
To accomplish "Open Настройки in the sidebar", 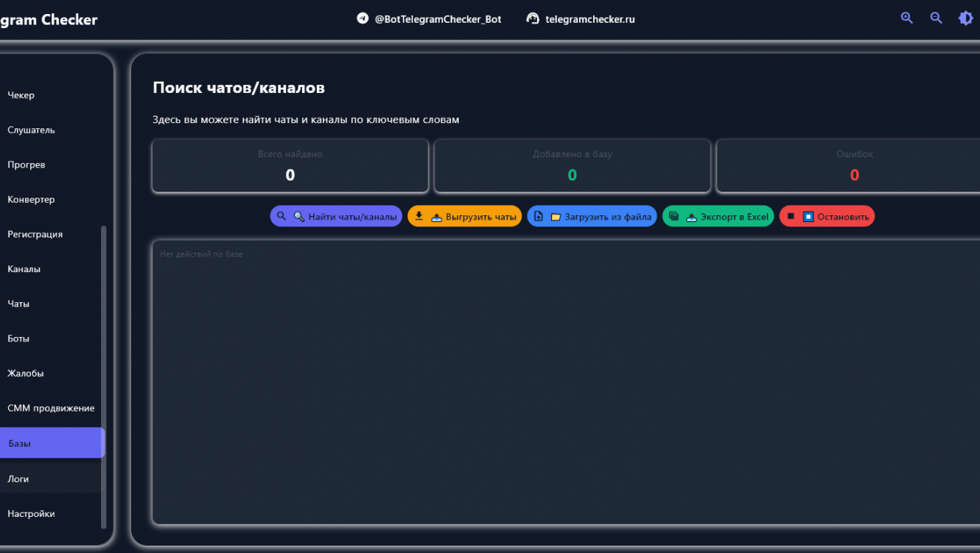I will (31, 513).
